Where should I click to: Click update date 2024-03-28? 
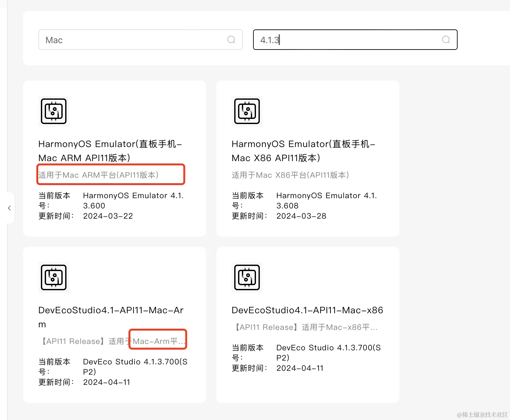tap(301, 216)
